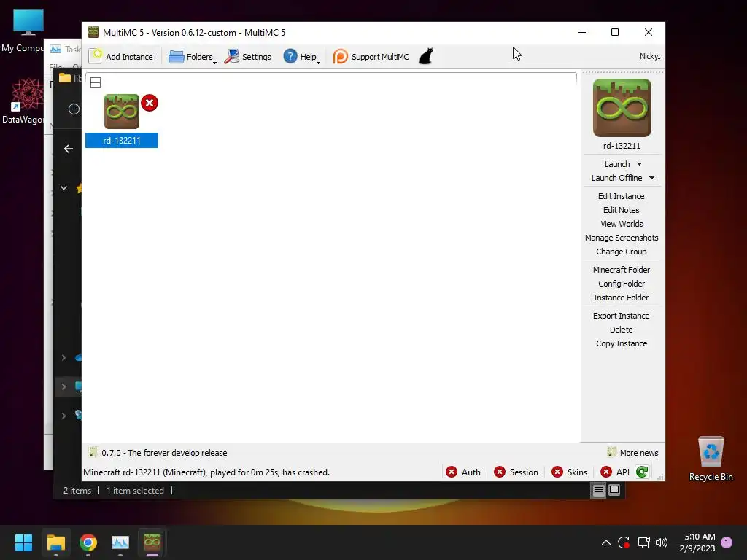Click View Worlds
Image resolution: width=747 pixels, height=560 pixels.
(622, 224)
